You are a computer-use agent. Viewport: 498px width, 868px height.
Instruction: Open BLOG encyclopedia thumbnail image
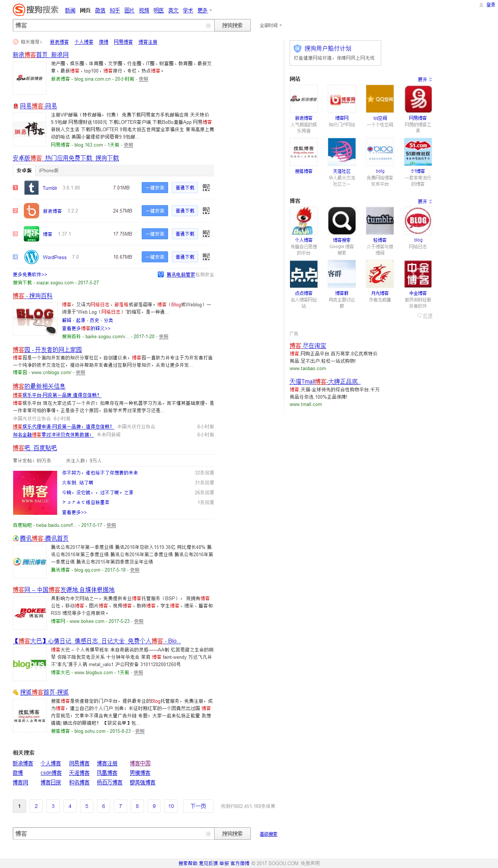35,319
